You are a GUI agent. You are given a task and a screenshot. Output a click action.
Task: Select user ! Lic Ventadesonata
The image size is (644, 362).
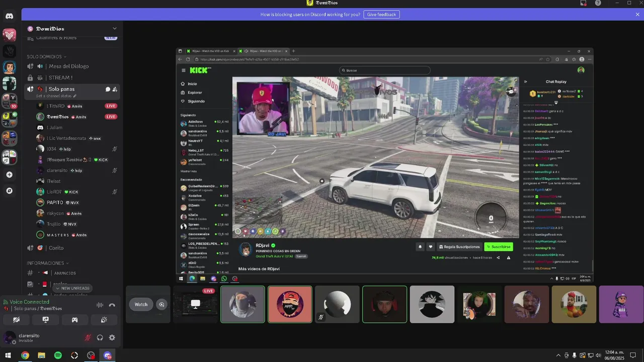point(77,138)
